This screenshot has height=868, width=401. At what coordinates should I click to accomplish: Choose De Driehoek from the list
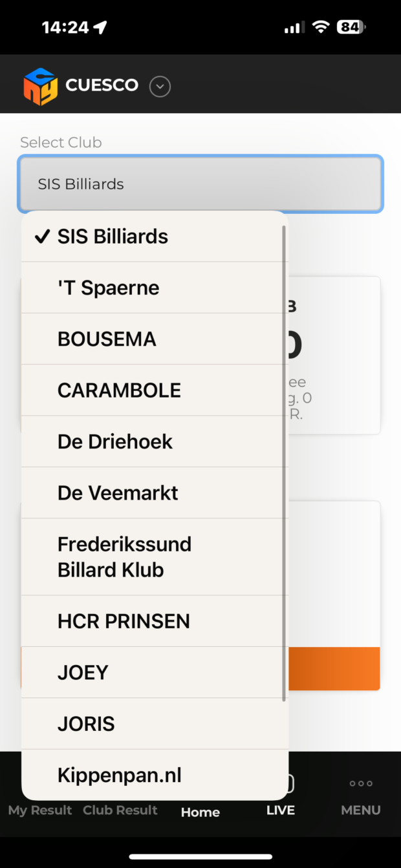pos(155,441)
